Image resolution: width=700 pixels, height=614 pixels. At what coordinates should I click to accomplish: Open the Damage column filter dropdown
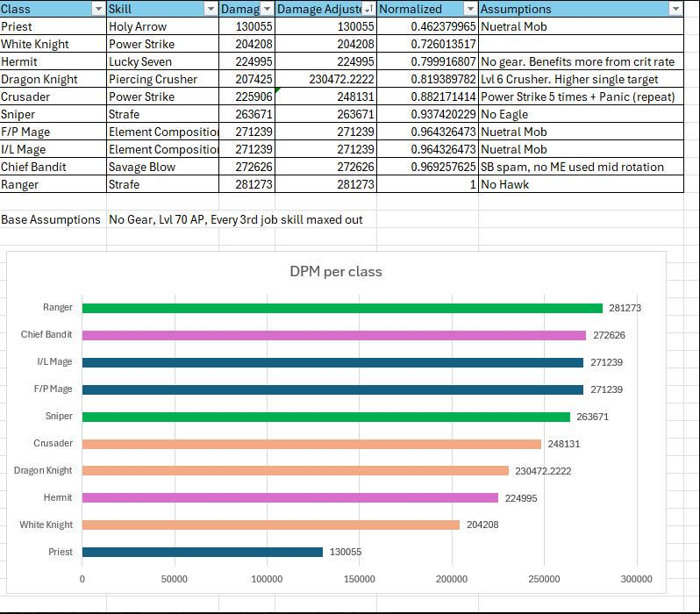pos(267,9)
